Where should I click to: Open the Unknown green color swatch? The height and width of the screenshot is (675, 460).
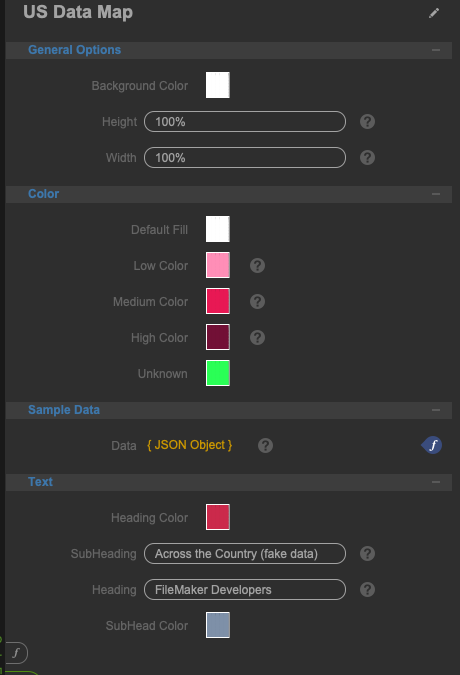click(218, 373)
